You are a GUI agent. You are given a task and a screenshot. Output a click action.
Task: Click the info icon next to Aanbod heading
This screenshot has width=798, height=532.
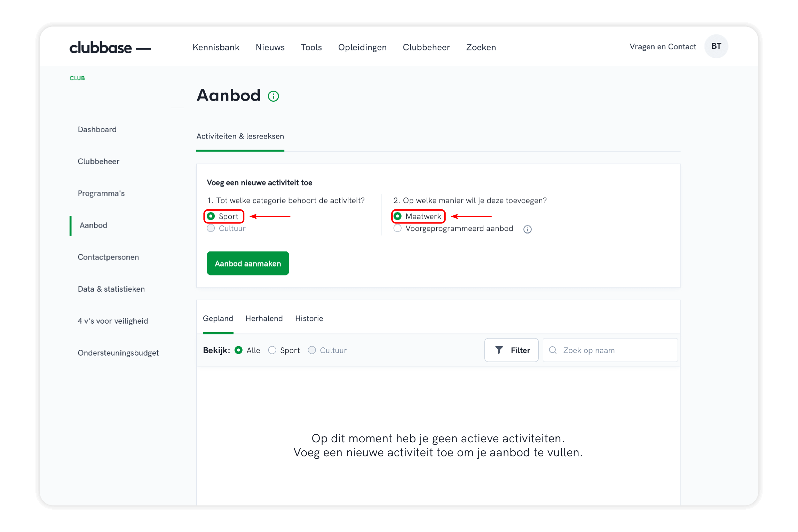tap(273, 96)
